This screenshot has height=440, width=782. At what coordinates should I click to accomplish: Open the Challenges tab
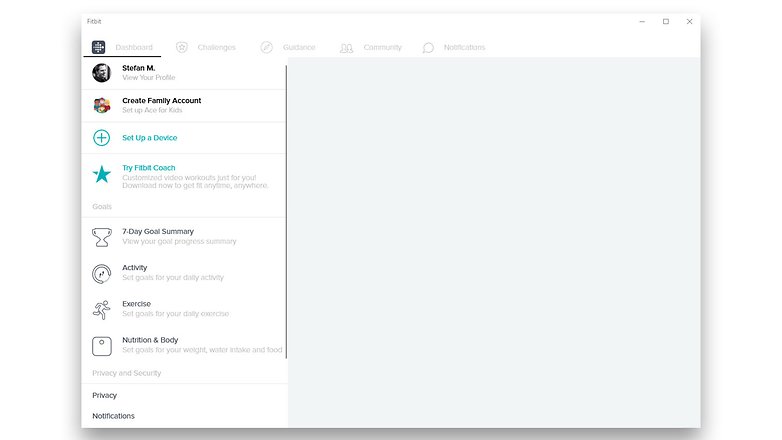[216, 47]
